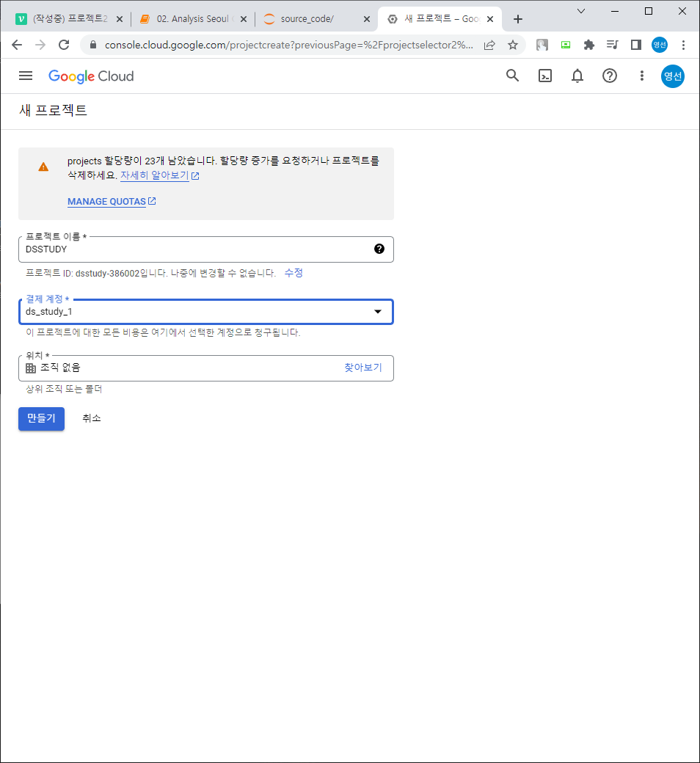Switch to the 02. Analysis Seoul tab
The image size is (700, 763).
pyautogui.click(x=192, y=19)
